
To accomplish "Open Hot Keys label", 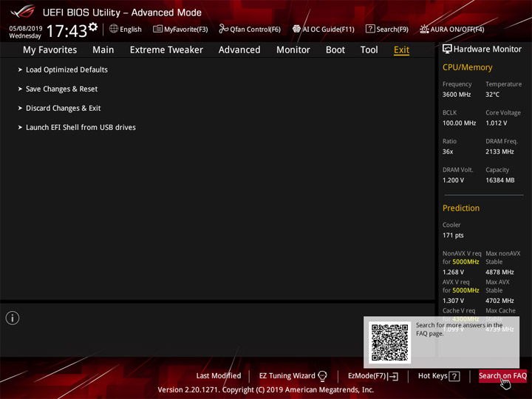I will point(432,376).
